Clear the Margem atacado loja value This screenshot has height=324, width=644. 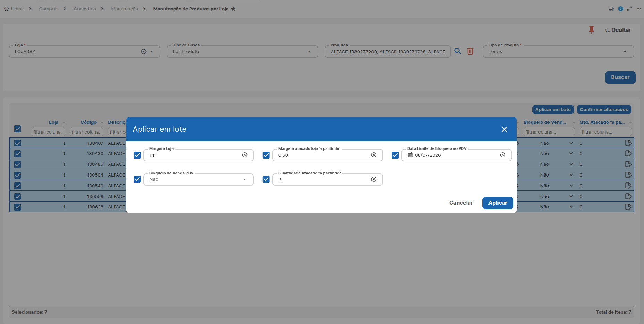(374, 155)
